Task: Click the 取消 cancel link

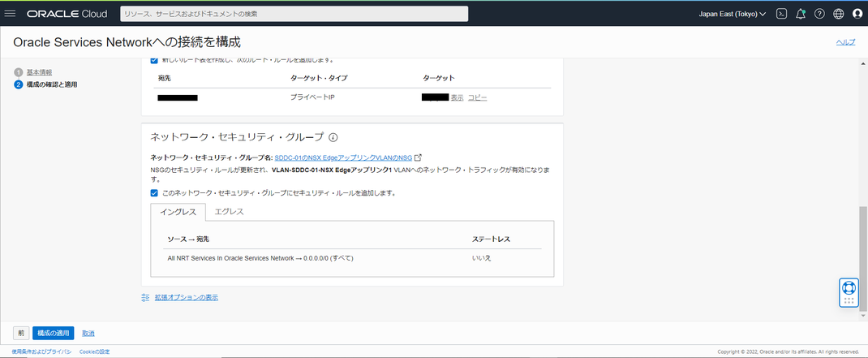Action: (88, 333)
